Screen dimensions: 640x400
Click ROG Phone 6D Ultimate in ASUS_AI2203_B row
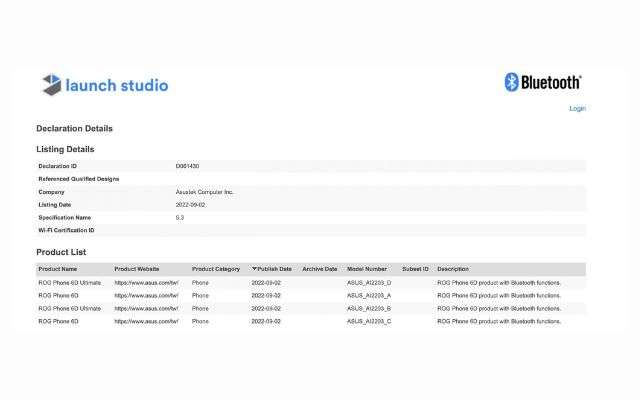69,309
